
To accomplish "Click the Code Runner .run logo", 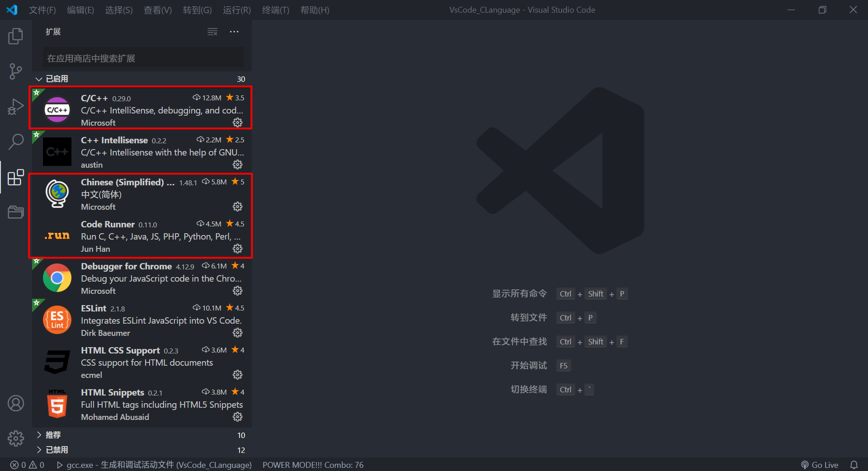I will click(x=57, y=235).
